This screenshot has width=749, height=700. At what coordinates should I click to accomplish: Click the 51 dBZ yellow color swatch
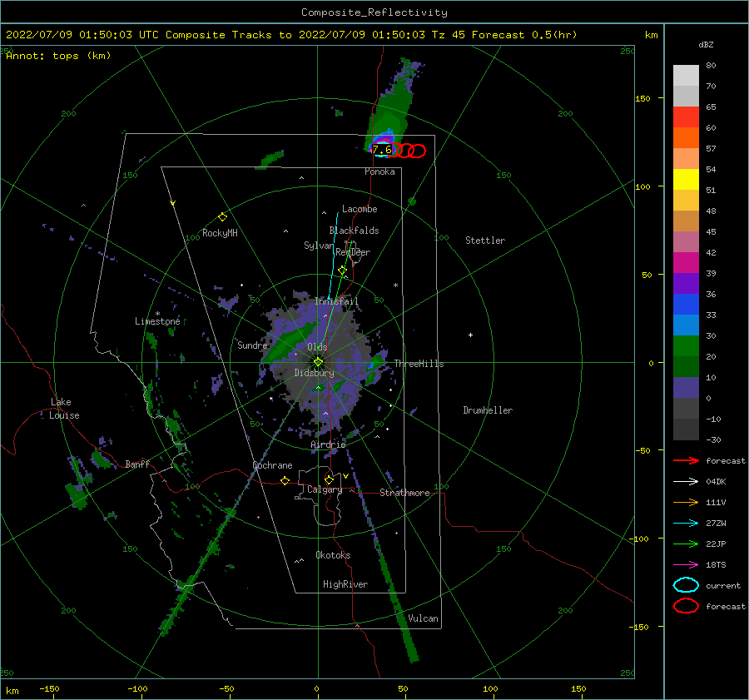click(686, 180)
